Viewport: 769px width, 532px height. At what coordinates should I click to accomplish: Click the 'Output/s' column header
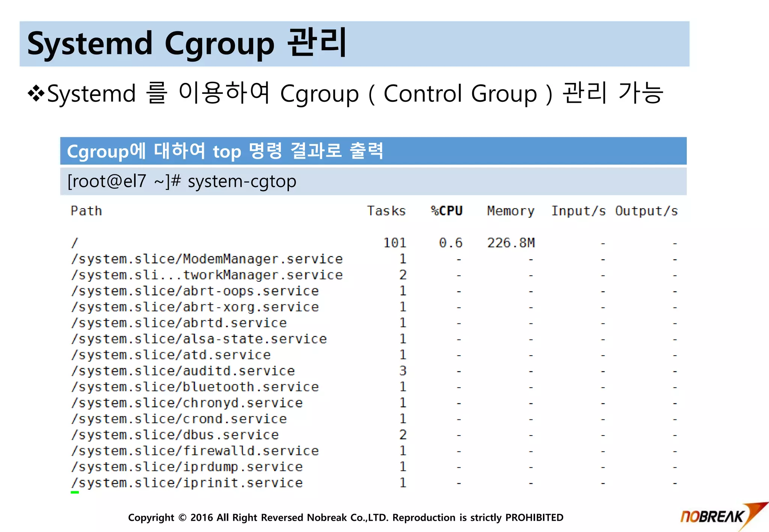click(x=646, y=211)
